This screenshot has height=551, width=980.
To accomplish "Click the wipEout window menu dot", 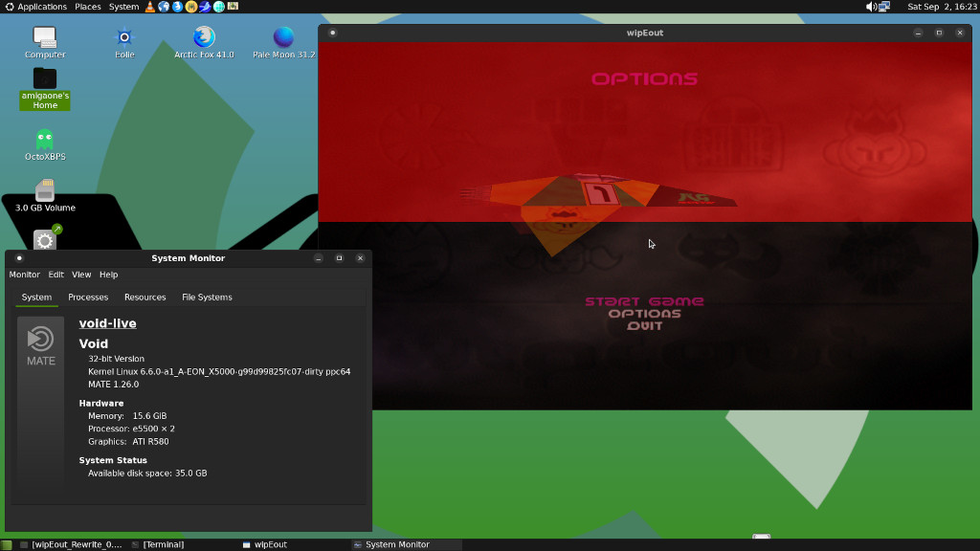I will 332,33.
